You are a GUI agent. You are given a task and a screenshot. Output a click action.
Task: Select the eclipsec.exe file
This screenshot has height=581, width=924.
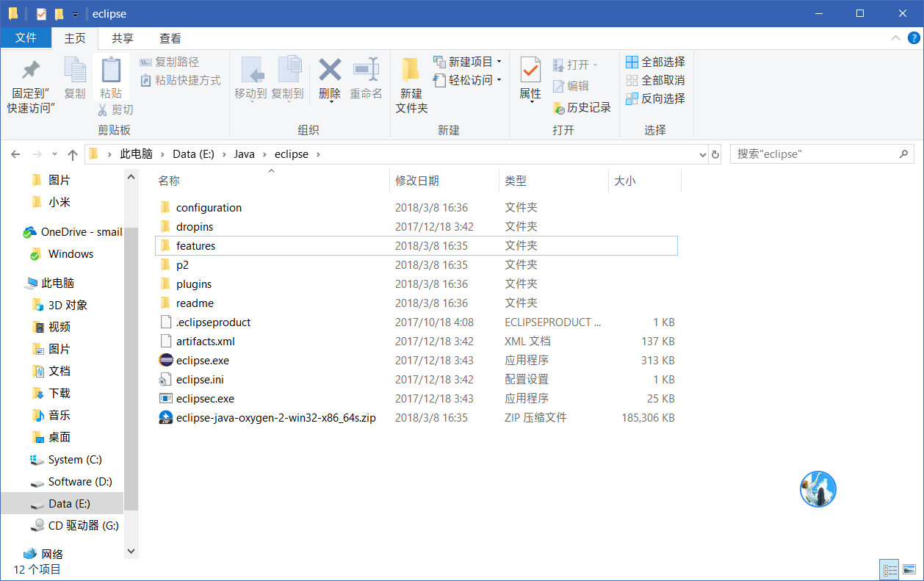(x=416, y=398)
